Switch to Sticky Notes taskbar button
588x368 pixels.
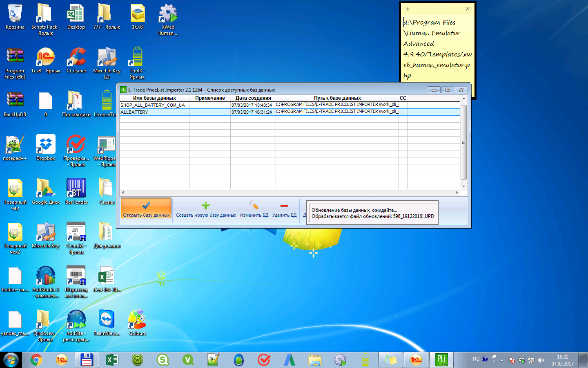point(390,360)
